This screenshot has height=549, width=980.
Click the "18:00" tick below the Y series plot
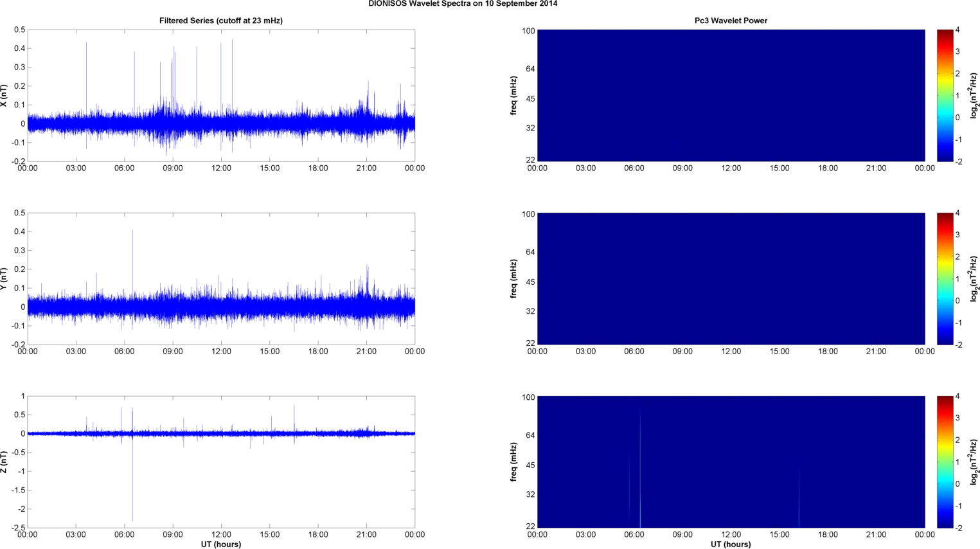[x=318, y=352]
